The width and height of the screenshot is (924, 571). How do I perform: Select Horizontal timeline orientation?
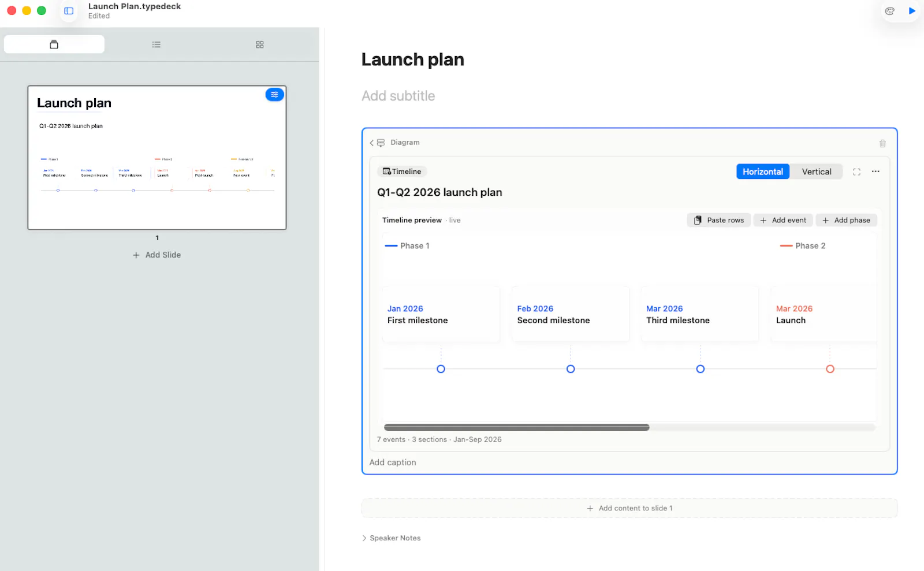click(x=763, y=171)
